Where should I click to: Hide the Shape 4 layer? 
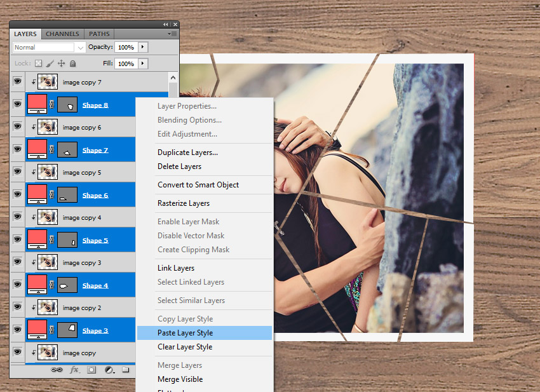17,284
